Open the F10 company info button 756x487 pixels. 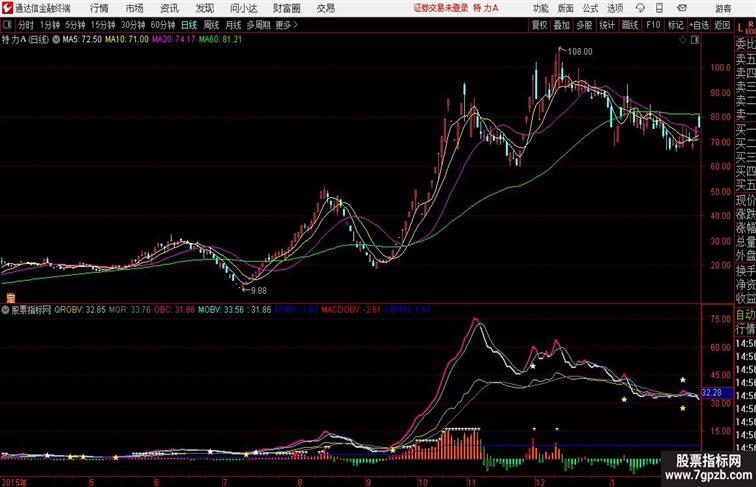pyautogui.click(x=653, y=25)
